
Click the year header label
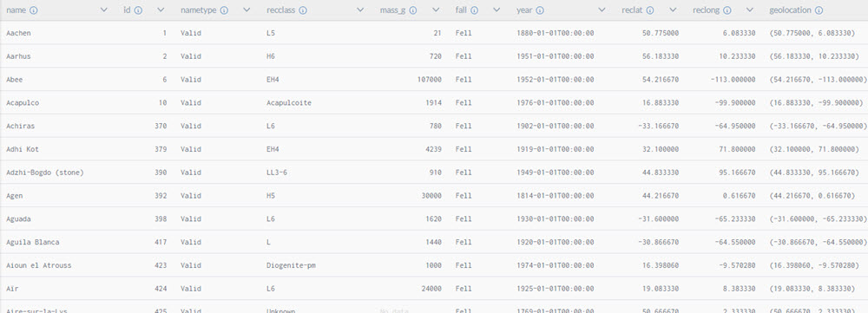pyautogui.click(x=524, y=10)
